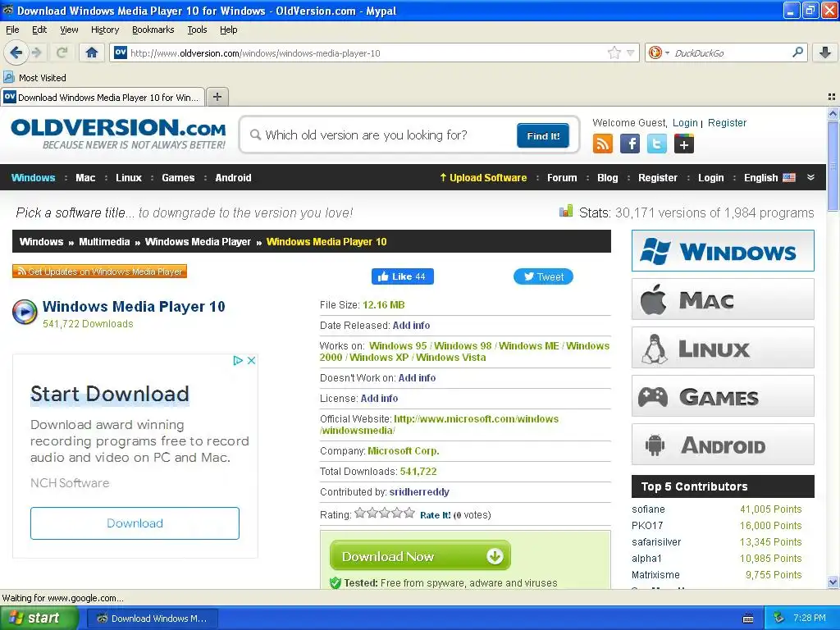Screen dimensions: 840x630
Task: Bookmark this page with the star icon
Action: click(614, 52)
